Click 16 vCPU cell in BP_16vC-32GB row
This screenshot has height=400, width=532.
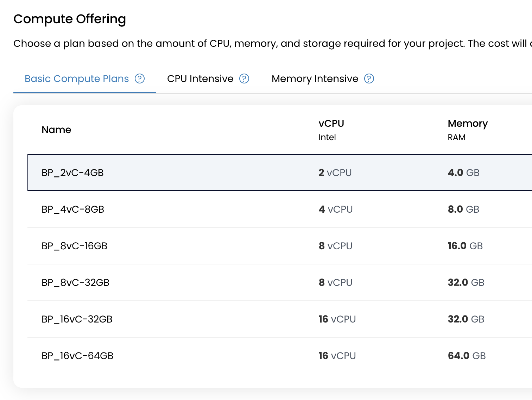click(337, 319)
